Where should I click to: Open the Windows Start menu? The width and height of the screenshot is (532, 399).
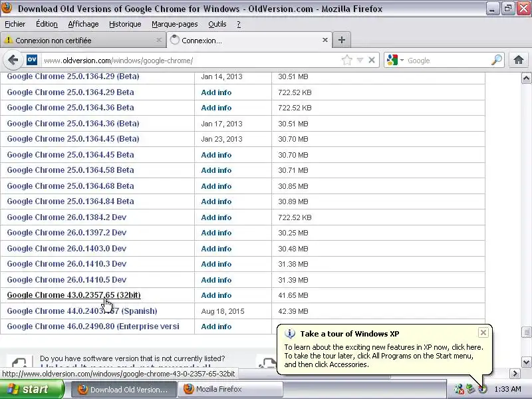(31, 389)
